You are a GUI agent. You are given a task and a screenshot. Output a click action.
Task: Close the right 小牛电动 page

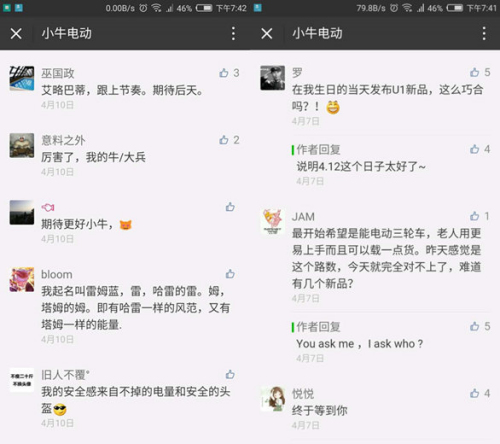(267, 33)
